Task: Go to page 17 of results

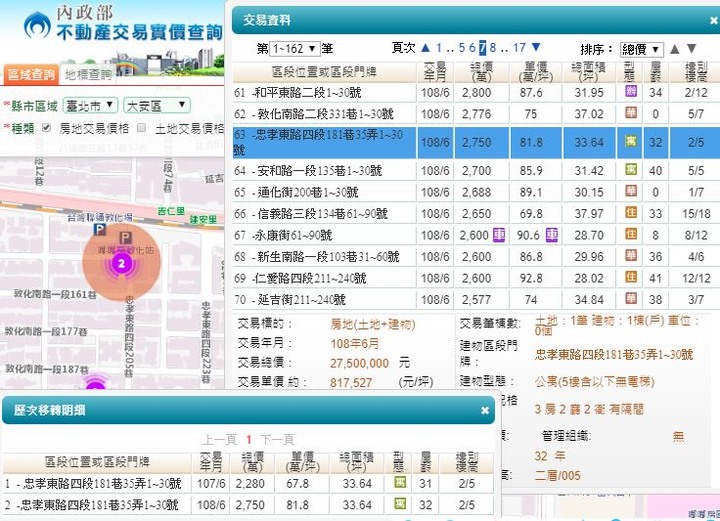Action: pos(519,47)
